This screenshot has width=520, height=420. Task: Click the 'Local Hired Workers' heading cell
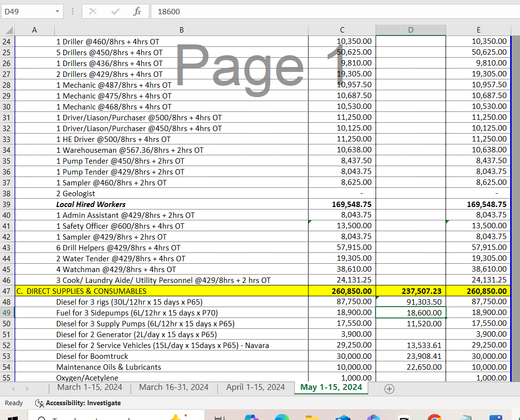pyautogui.click(x=181, y=205)
